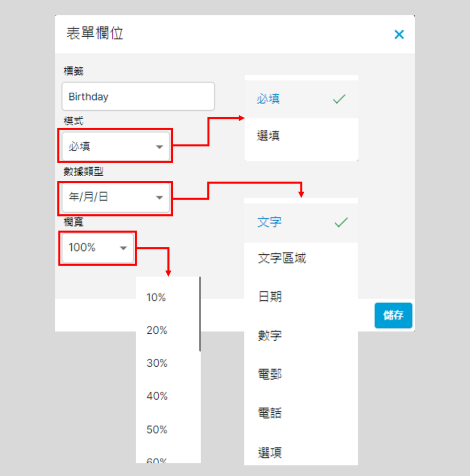
Task: Choose 50% in the width list
Action: click(157, 430)
